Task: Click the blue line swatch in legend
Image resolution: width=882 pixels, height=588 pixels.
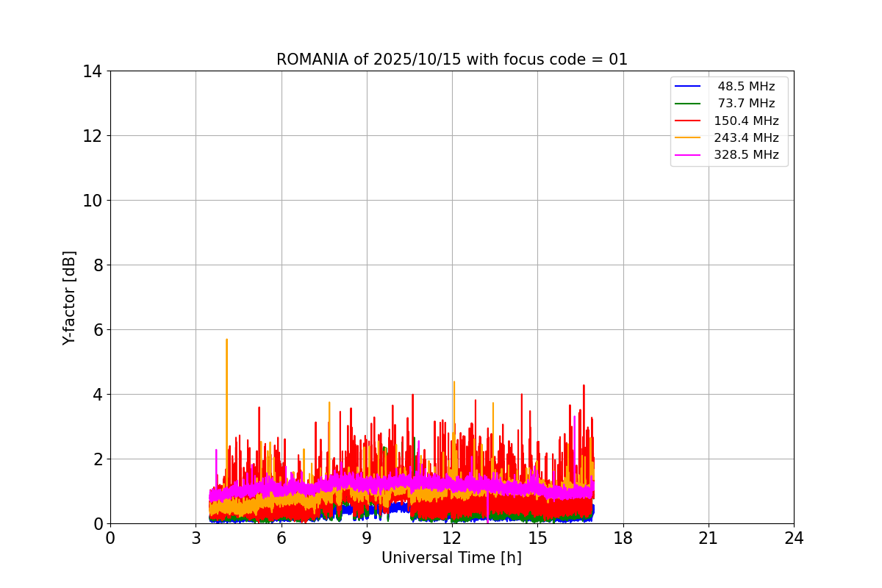Action: 688,87
